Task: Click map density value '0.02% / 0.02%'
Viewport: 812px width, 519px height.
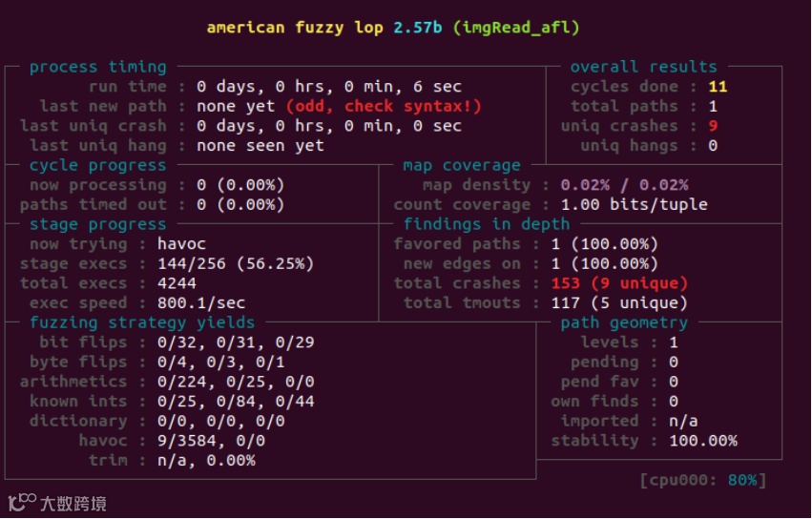Action: (625, 185)
